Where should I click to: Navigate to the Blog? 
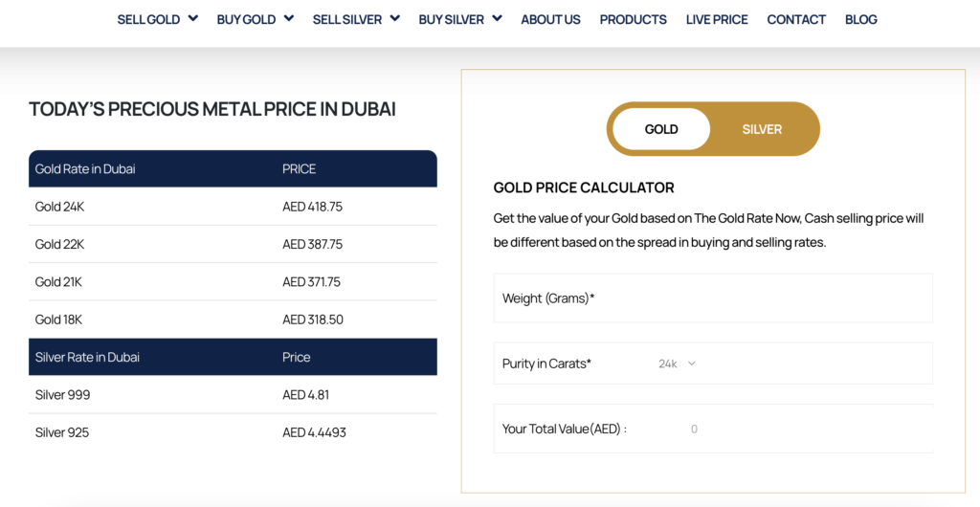(x=861, y=19)
